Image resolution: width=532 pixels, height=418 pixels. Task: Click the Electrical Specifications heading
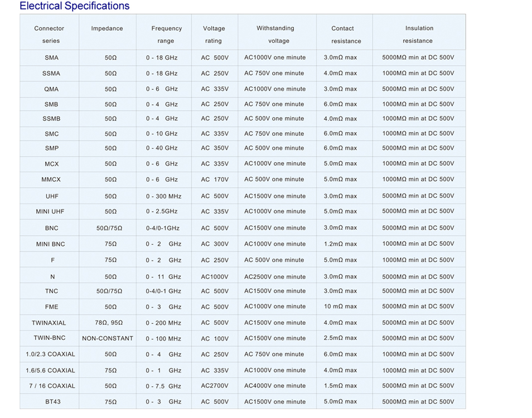click(x=75, y=6)
